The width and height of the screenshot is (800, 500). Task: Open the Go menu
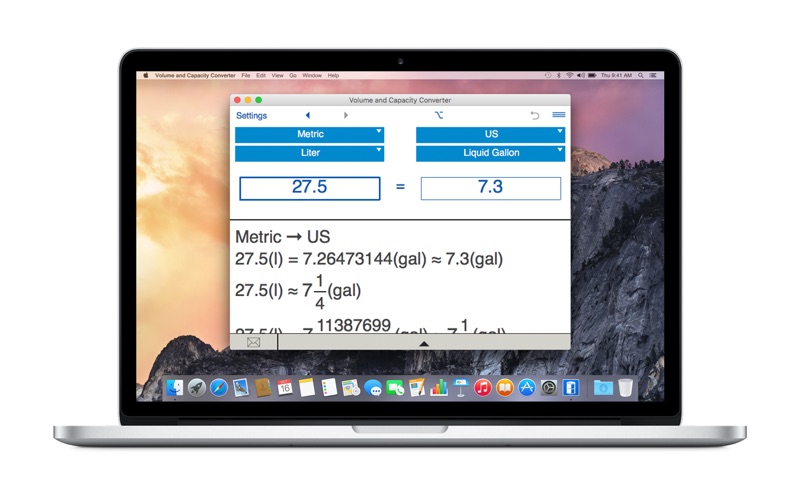tap(293, 76)
